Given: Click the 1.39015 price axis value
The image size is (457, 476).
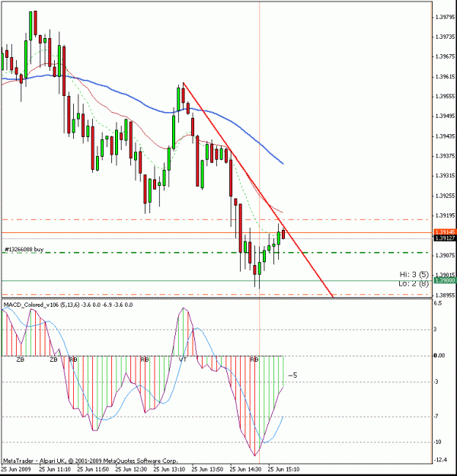Looking at the screenshot, I should 445,275.
